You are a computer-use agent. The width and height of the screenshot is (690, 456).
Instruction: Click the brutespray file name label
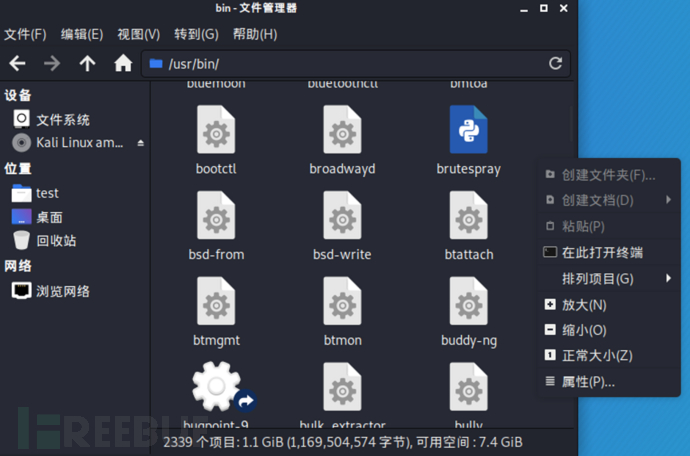point(469,169)
